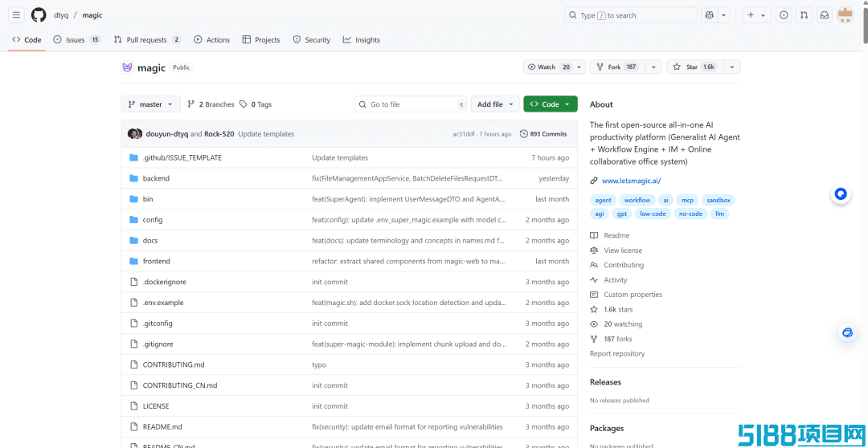This screenshot has height=448, width=868.
Task: Switch to the Issues tab
Action: [x=77, y=40]
